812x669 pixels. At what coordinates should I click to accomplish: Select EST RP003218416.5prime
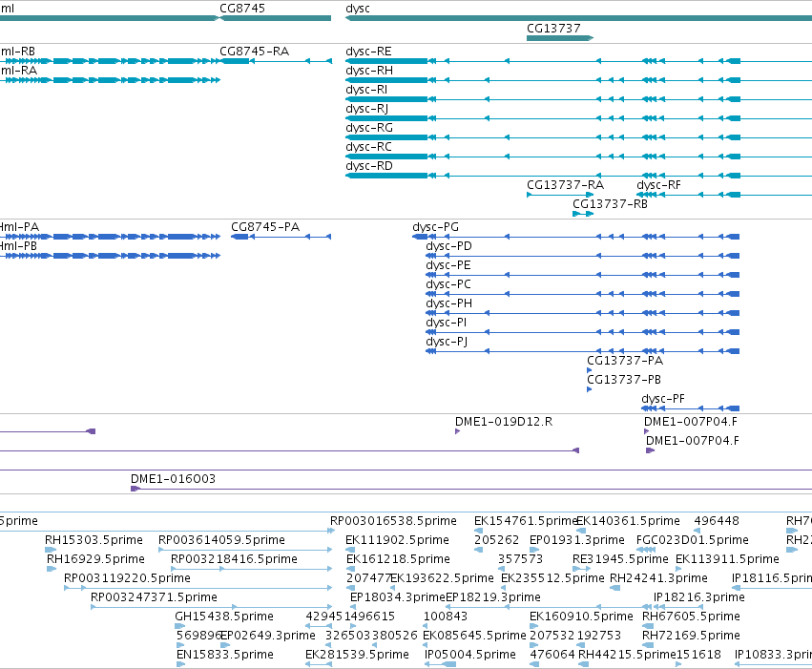[x=234, y=559]
